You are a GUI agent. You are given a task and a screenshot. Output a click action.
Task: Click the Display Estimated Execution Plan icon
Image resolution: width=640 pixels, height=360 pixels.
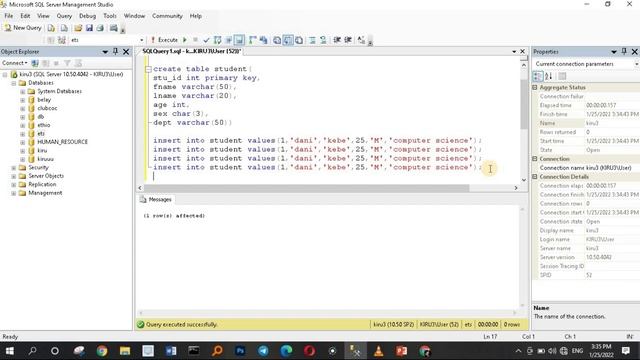pyautogui.click(x=218, y=40)
